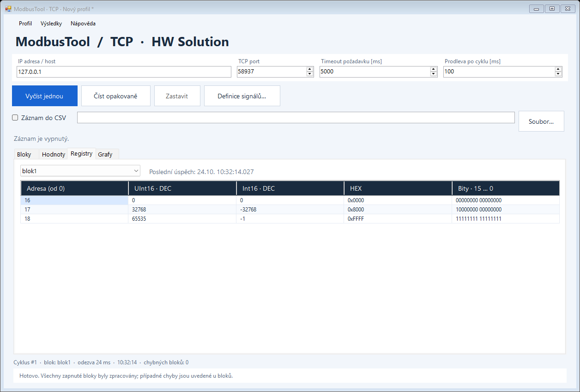
Task: Maximize the ModbusTool window
Action: pyautogui.click(x=552, y=8)
